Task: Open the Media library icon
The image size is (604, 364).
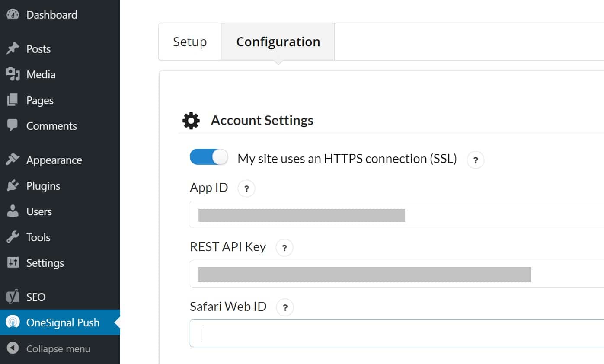Action: coord(12,74)
